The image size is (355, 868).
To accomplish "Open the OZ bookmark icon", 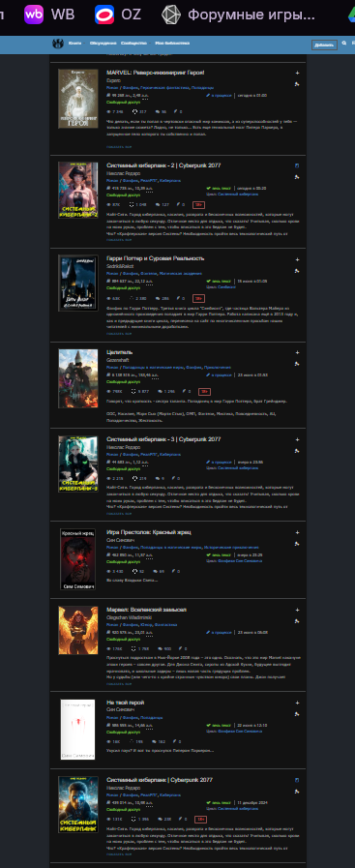I will pyautogui.click(x=104, y=15).
